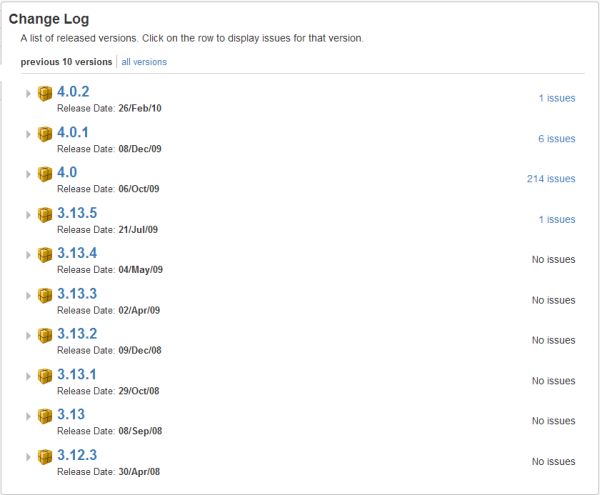
Task: Open version 3.13.3 link
Action: pyautogui.click(x=77, y=294)
